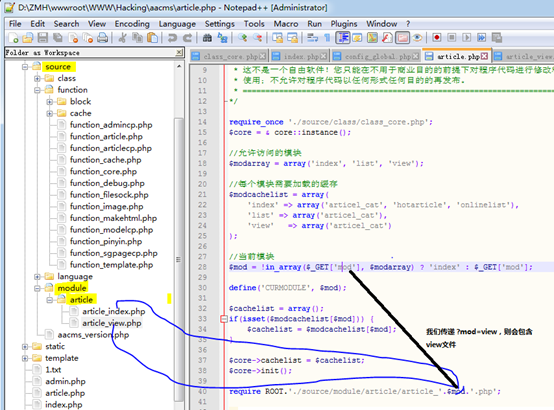554x410 pixels.
Task: Save the current file via Save icon
Action: point(43,37)
